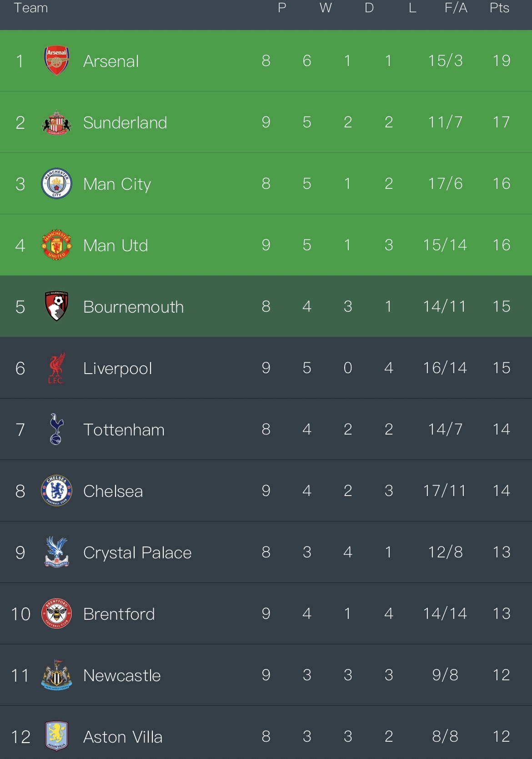532x759 pixels.
Task: Select the Crystal Palace team name
Action: coord(137,552)
